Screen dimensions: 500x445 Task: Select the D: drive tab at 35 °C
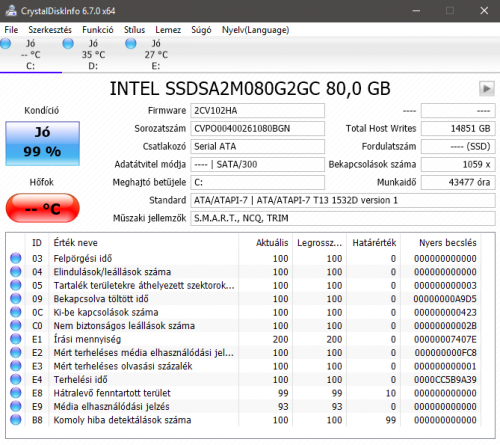coord(93,55)
